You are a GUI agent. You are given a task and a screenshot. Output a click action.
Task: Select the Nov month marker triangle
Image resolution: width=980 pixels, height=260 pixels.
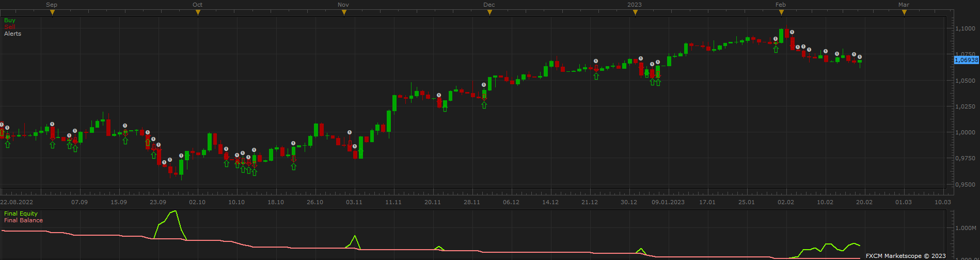(344, 13)
